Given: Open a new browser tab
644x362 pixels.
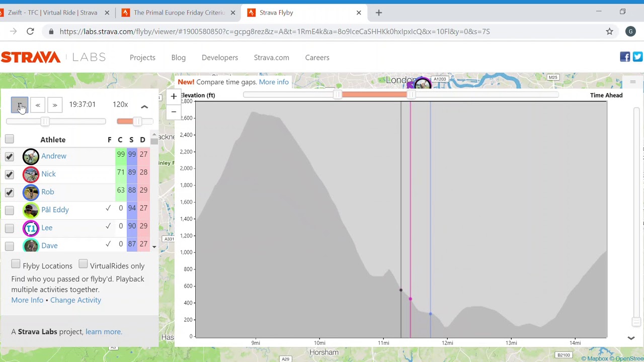Looking at the screenshot, I should click(x=379, y=13).
